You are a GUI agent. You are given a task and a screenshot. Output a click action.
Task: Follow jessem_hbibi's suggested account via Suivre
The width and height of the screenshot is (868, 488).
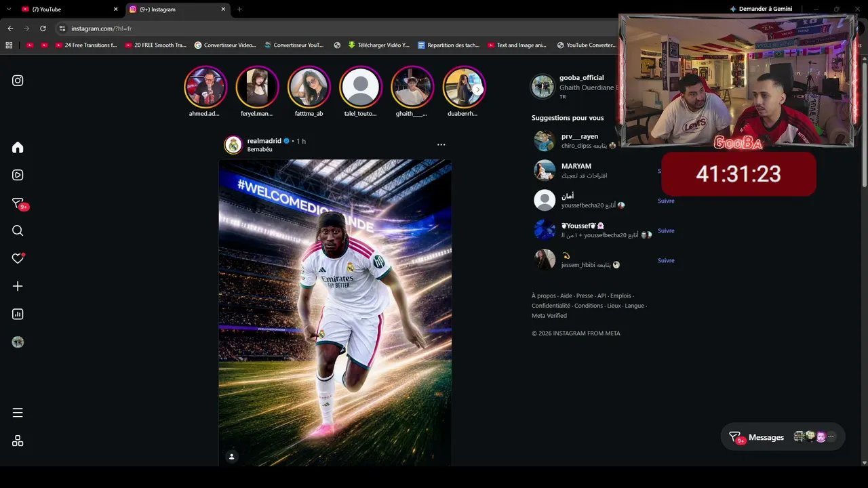tap(666, 260)
